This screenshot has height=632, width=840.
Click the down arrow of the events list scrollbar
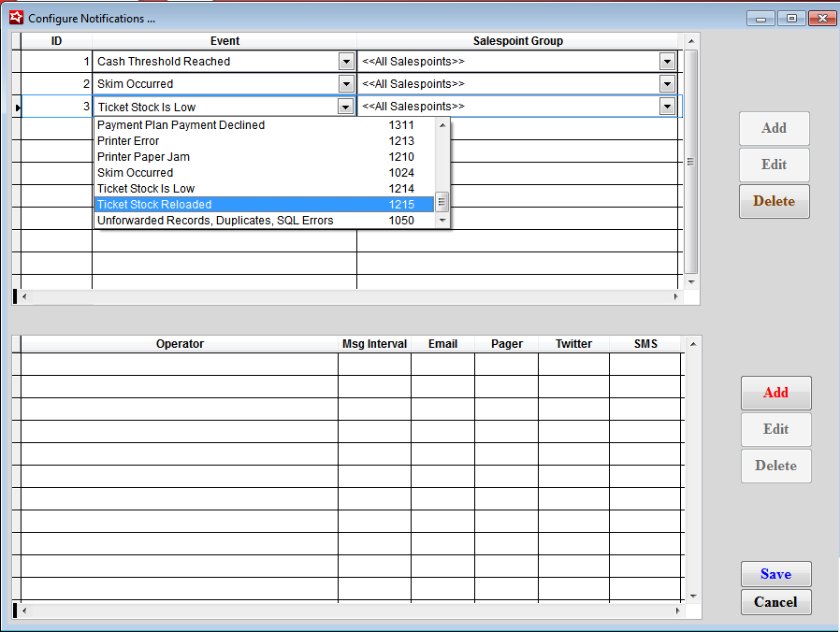tap(442, 221)
